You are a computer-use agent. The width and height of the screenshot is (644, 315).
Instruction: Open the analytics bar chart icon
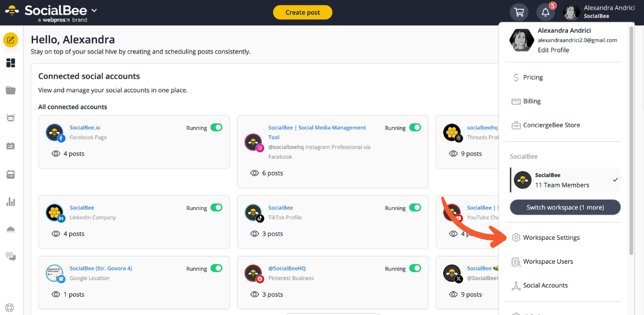click(11, 202)
